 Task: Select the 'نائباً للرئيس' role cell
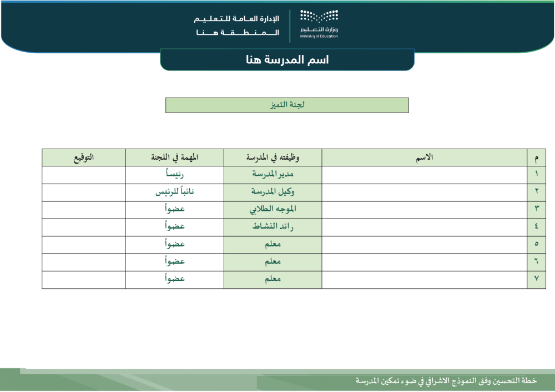(175, 192)
